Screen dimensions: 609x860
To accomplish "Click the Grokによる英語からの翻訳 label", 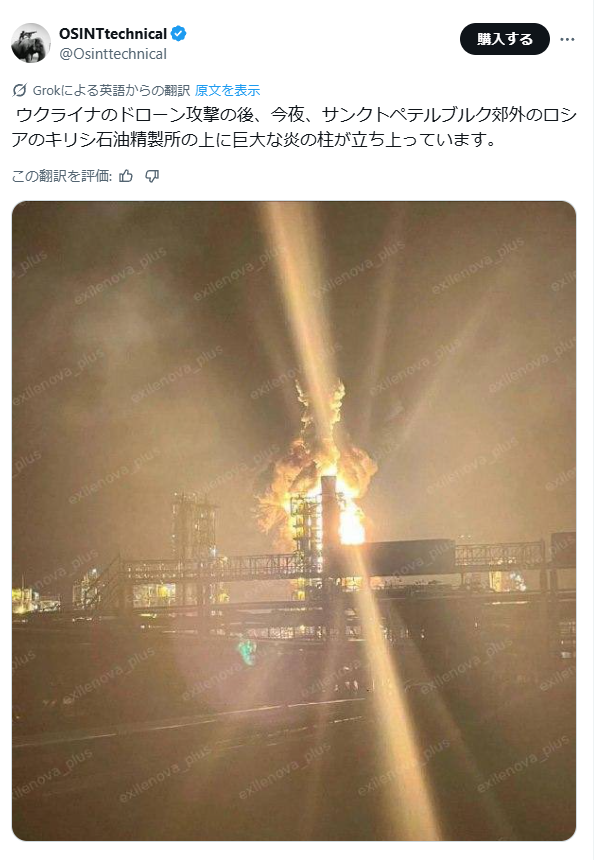I will coord(111,90).
